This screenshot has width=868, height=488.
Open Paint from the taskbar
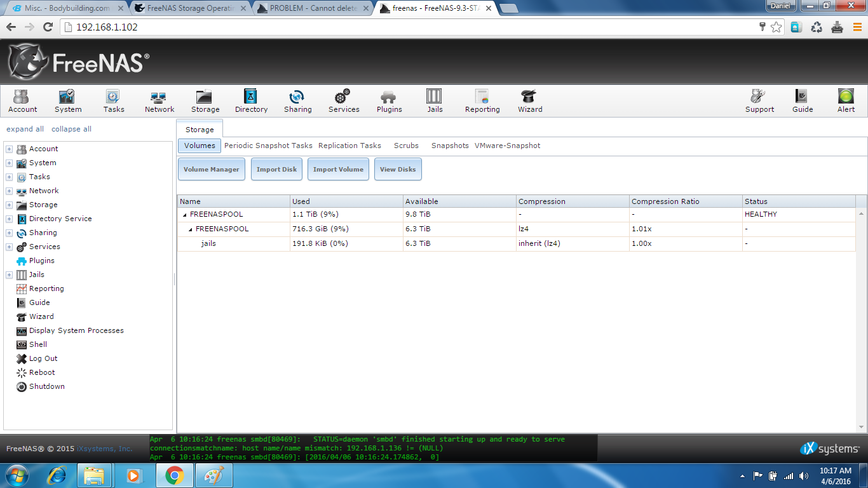214,475
